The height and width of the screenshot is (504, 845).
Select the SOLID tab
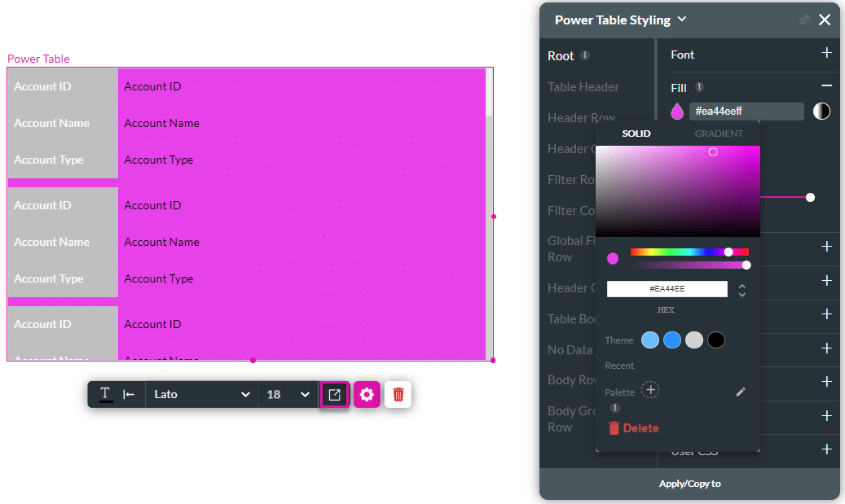[x=636, y=134]
